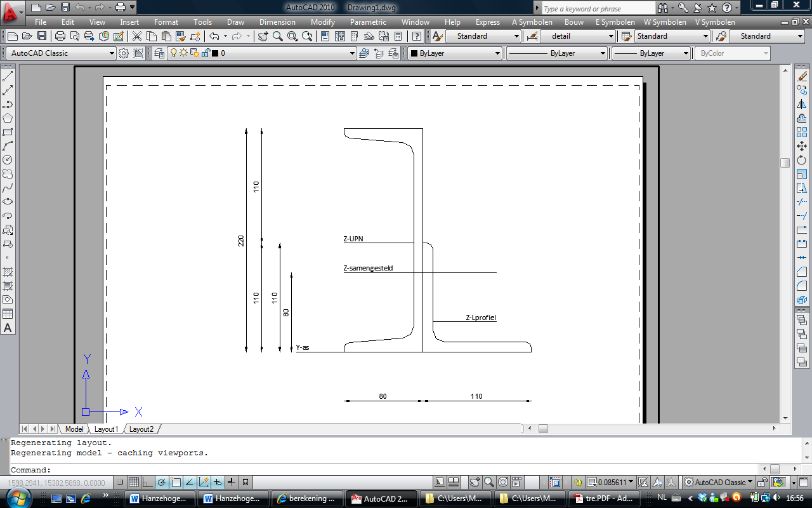Screen dimensions: 812x508
Task: Select the Multiline Text tool
Action: point(8,328)
